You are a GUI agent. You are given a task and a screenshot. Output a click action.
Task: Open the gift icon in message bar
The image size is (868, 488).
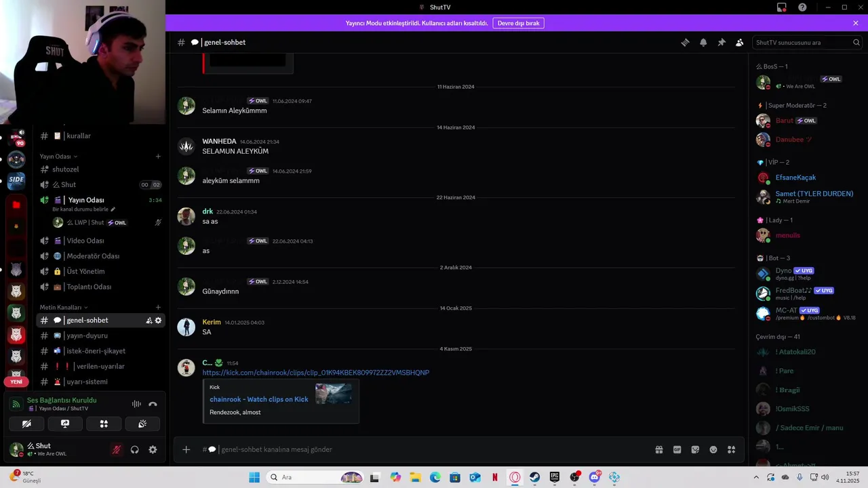coord(658,449)
